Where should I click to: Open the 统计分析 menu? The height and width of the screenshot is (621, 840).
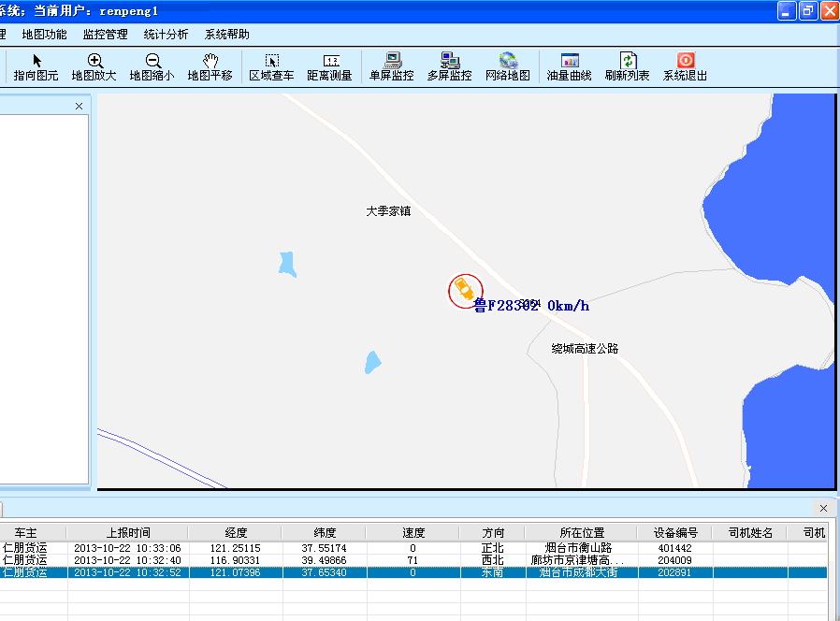click(166, 35)
